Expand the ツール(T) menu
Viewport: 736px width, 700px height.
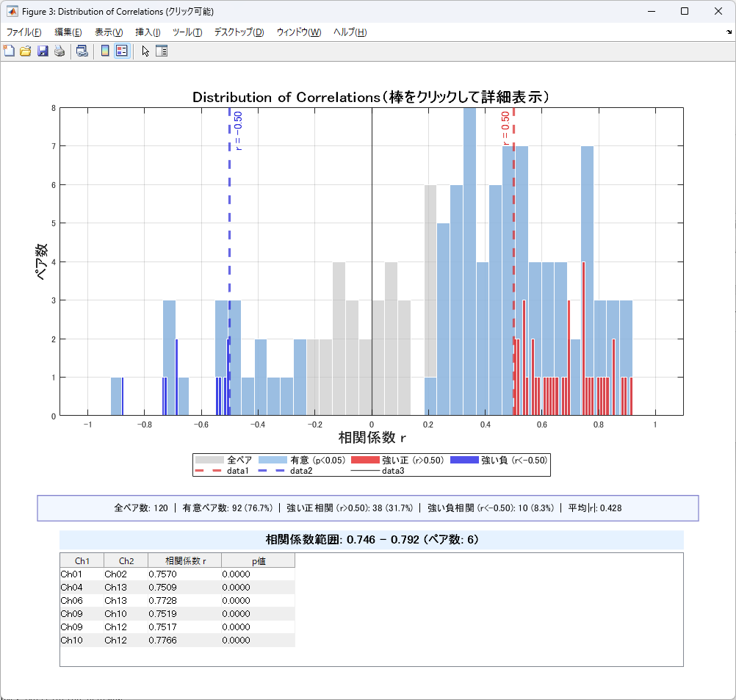[187, 32]
